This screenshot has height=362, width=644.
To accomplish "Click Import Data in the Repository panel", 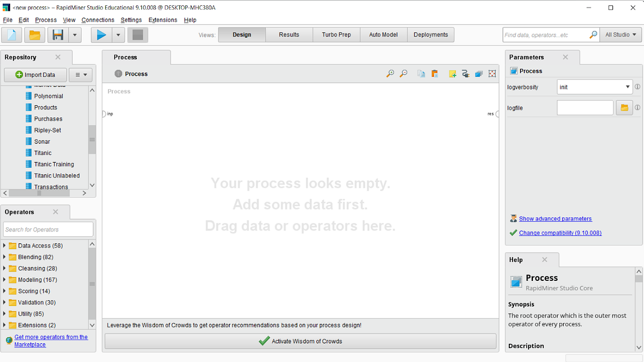I will point(35,75).
